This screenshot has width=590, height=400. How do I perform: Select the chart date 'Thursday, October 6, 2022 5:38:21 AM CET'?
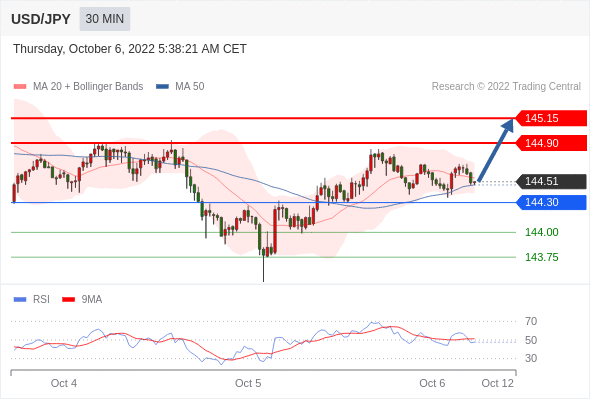[130, 49]
